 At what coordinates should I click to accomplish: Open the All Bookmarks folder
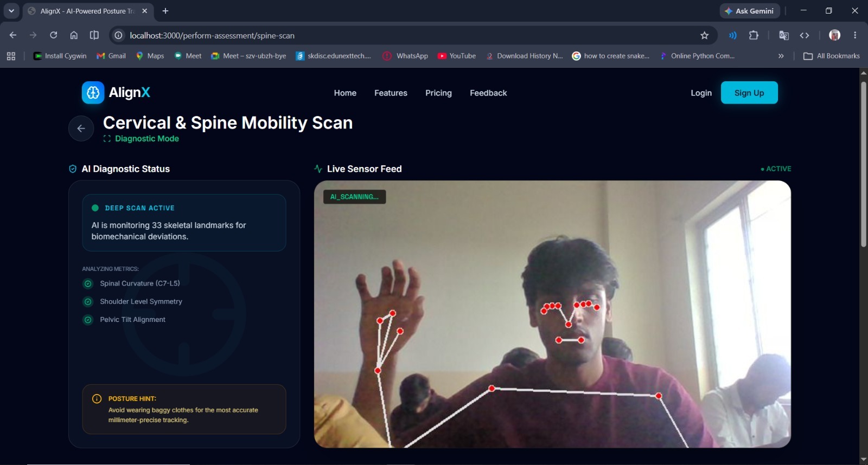[x=831, y=56]
